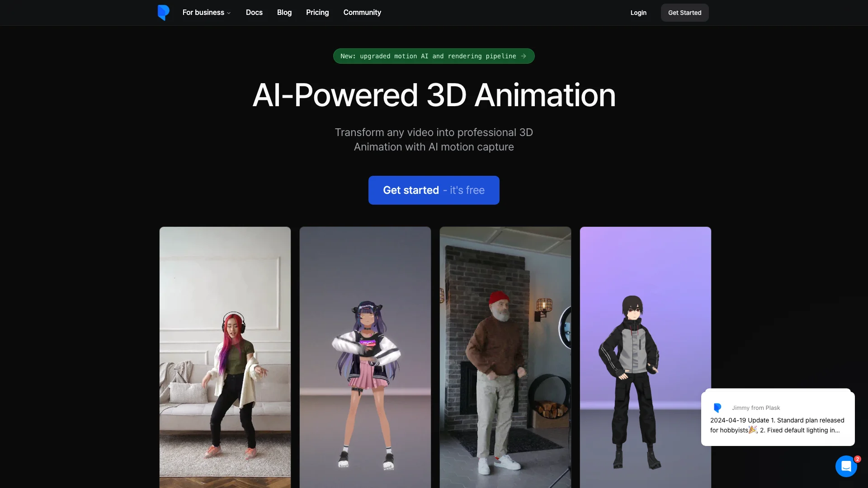Click the announcement banner arrow chevron
Image resolution: width=868 pixels, height=488 pixels.
pyautogui.click(x=524, y=56)
